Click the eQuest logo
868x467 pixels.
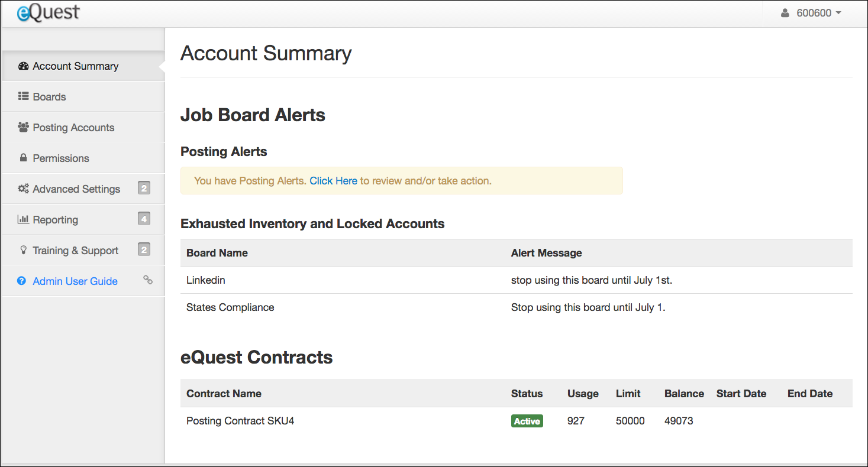click(x=47, y=12)
